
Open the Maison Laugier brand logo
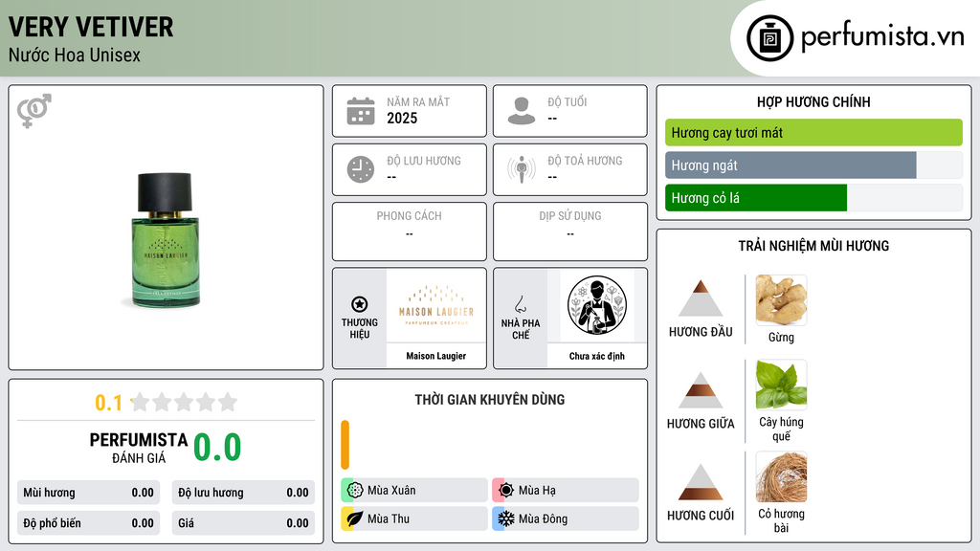click(x=436, y=305)
